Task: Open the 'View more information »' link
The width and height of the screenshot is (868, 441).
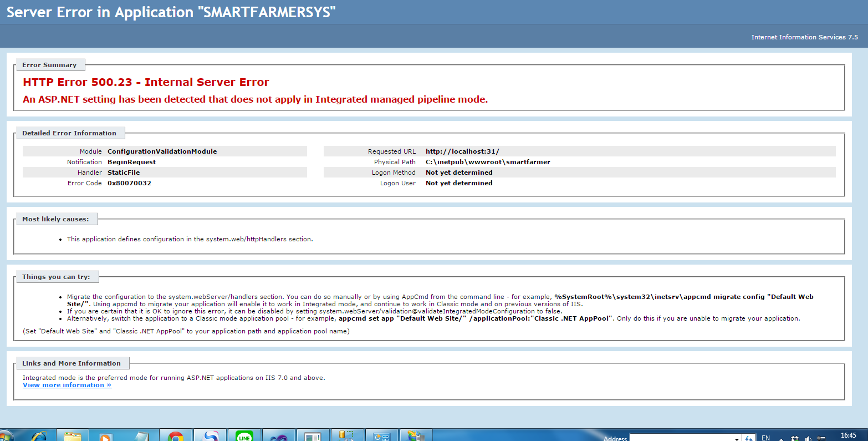Action: click(67, 385)
